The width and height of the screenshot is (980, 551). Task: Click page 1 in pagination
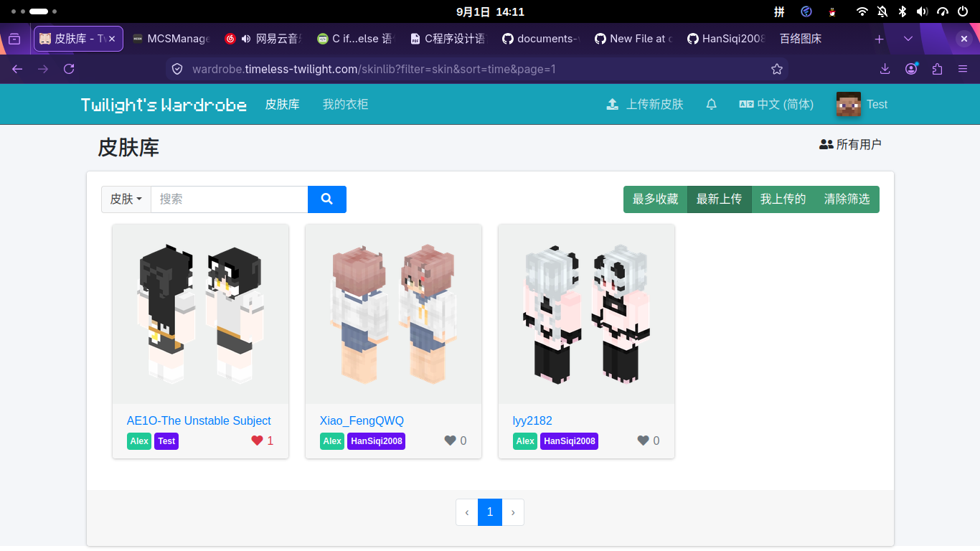[490, 512]
